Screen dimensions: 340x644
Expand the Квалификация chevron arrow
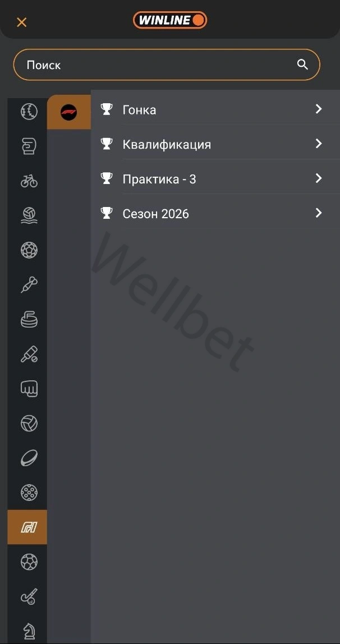click(319, 144)
